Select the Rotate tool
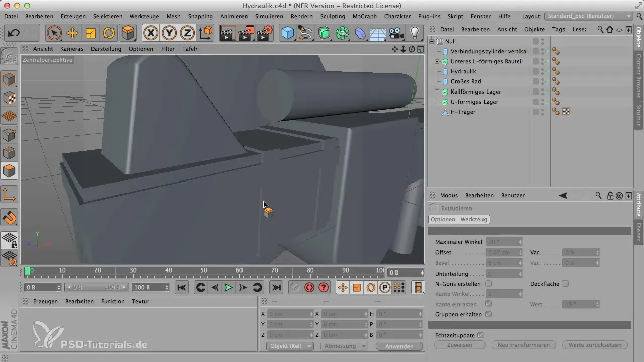The image size is (644, 362). coord(109,33)
